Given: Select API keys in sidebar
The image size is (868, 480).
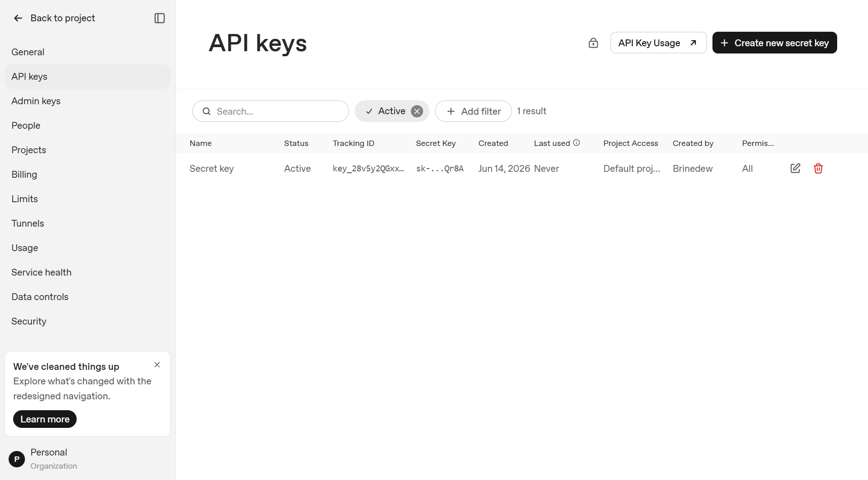Looking at the screenshot, I should click(88, 77).
